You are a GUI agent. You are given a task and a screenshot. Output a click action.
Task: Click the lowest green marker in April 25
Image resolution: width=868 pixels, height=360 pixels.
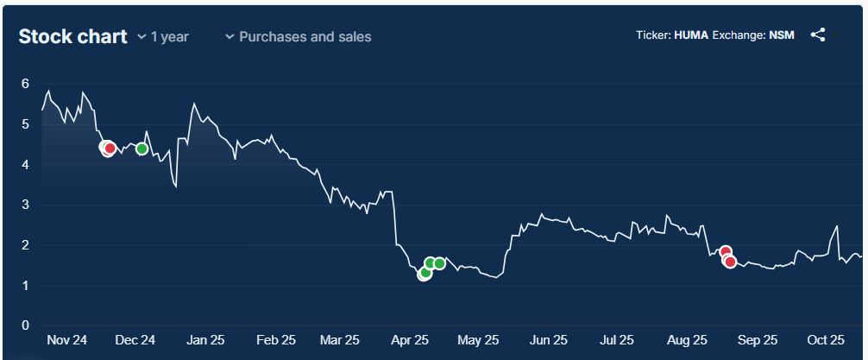(425, 273)
